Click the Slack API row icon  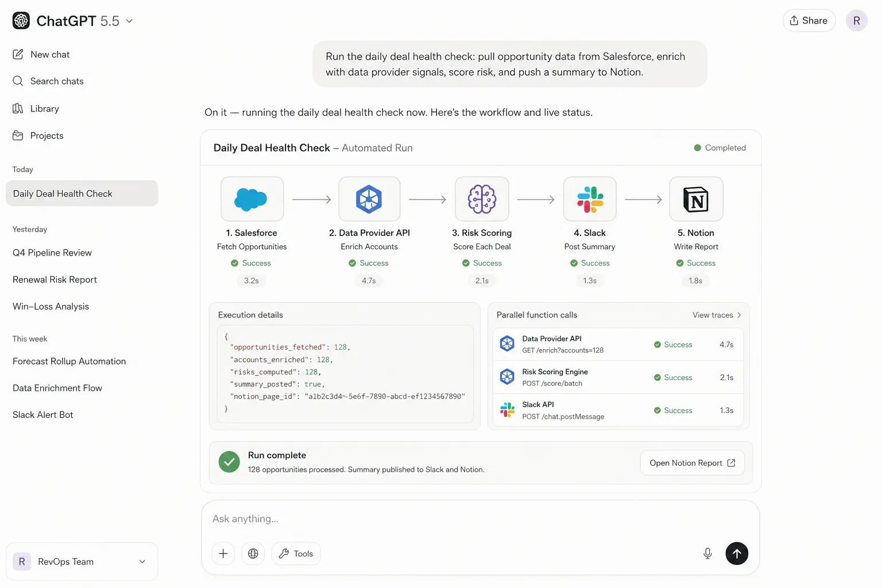[507, 410]
